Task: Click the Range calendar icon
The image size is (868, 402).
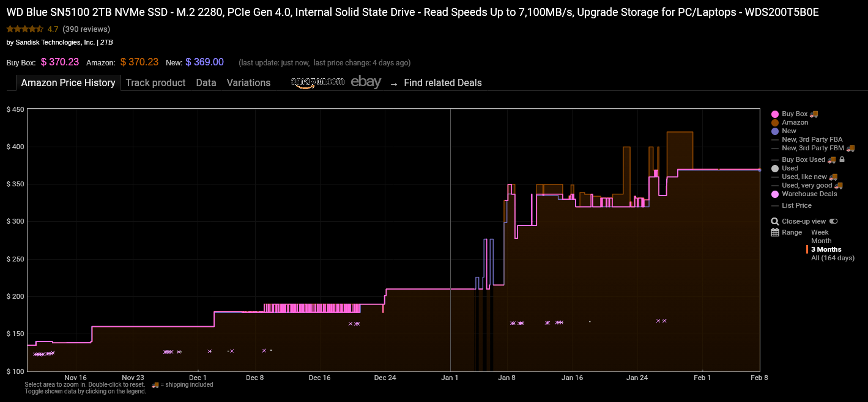Action: pyautogui.click(x=775, y=232)
